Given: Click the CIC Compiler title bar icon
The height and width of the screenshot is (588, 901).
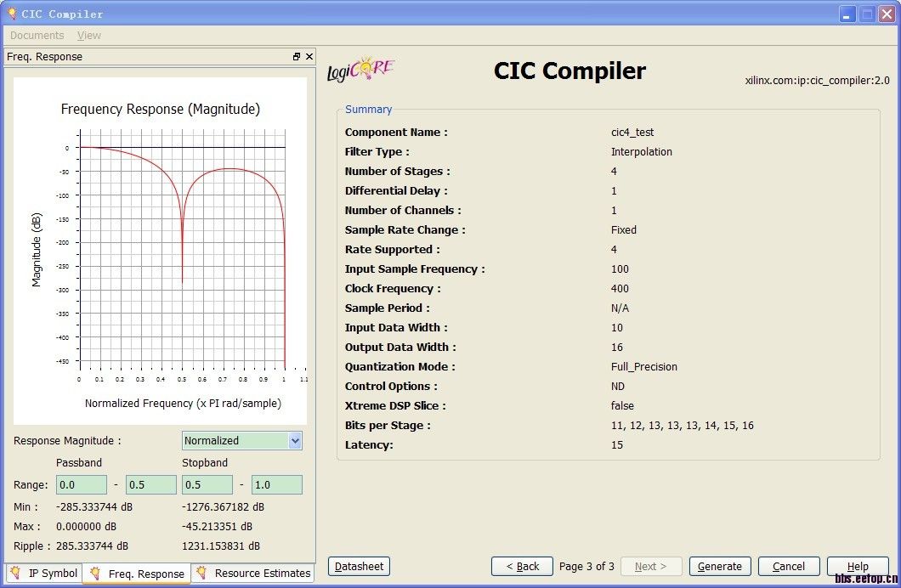Looking at the screenshot, I should [x=11, y=13].
